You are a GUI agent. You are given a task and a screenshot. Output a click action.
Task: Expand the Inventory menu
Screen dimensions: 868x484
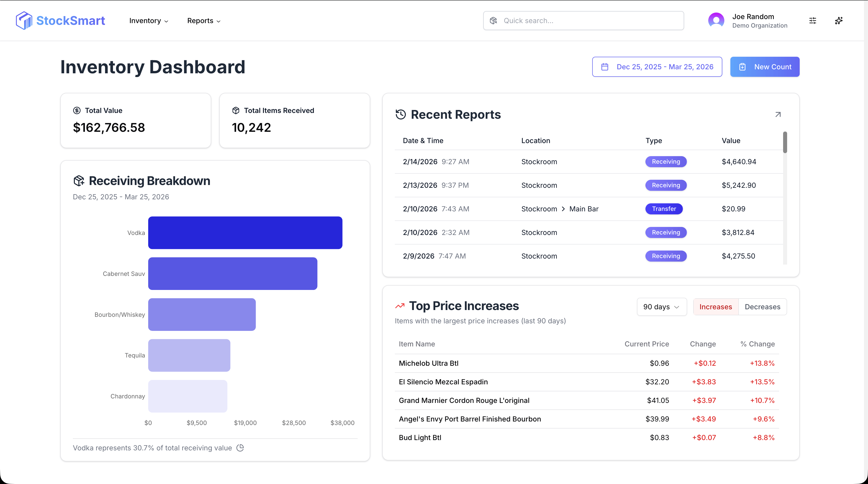149,21
